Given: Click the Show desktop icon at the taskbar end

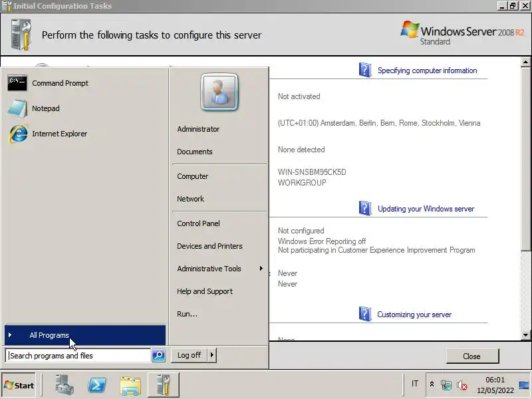Looking at the screenshot, I should pyautogui.click(x=525, y=386).
